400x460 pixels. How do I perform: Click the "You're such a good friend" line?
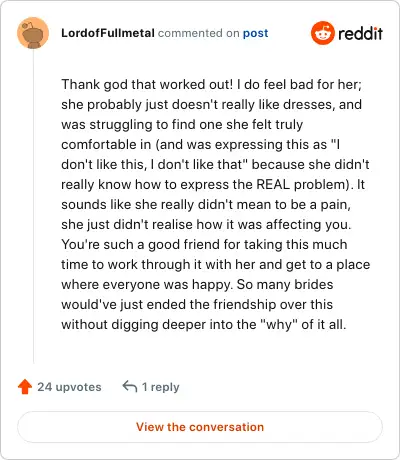tap(204, 244)
